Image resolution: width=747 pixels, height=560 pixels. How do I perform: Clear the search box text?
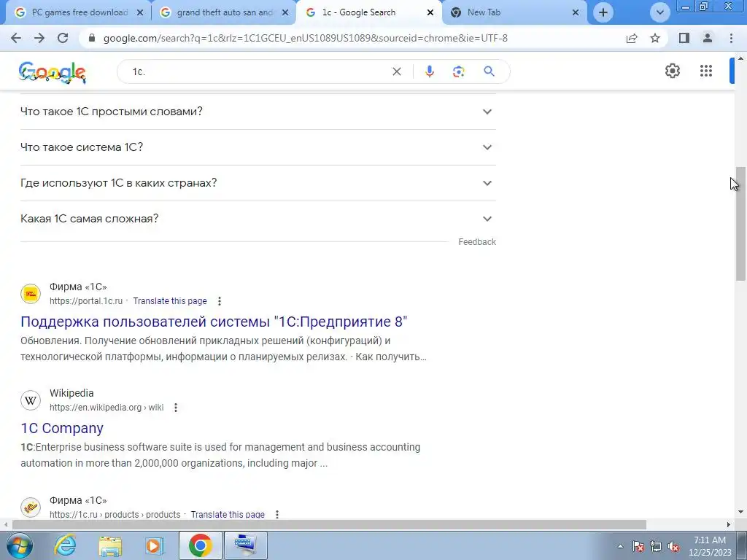point(396,71)
